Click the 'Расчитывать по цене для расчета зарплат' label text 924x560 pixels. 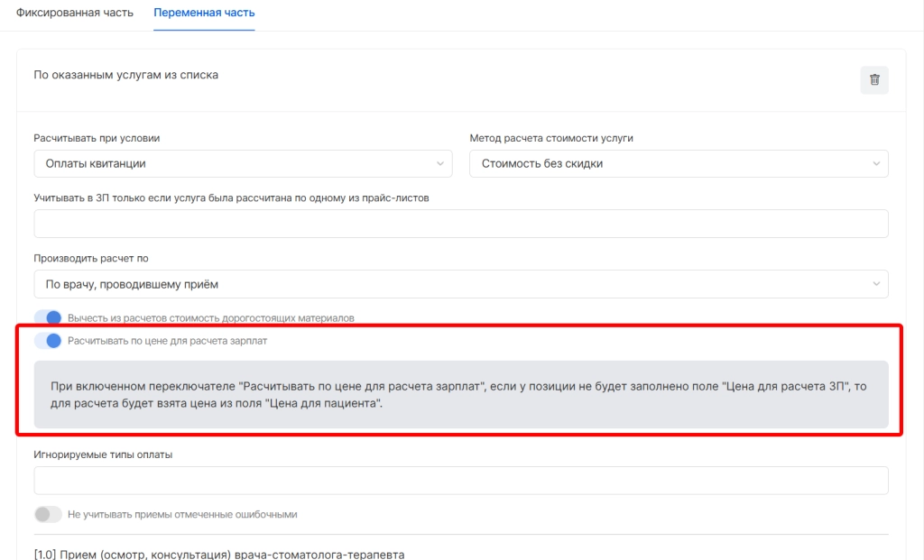(167, 341)
